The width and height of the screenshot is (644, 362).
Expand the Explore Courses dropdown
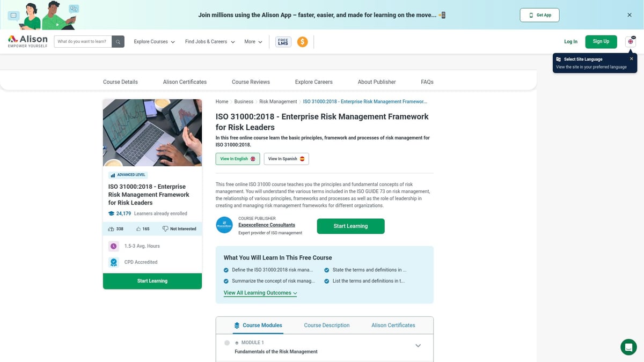(x=155, y=42)
